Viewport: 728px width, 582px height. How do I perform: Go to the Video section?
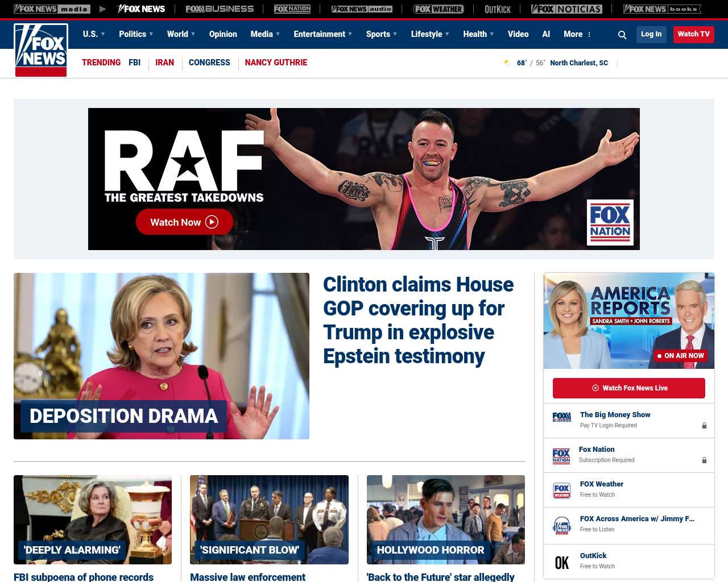(x=518, y=34)
